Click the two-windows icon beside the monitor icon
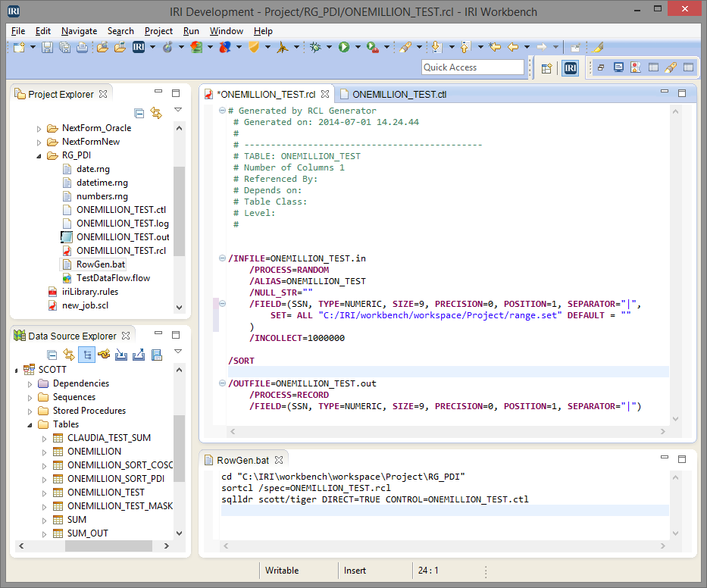This screenshot has height=588, width=707. pyautogui.click(x=601, y=67)
